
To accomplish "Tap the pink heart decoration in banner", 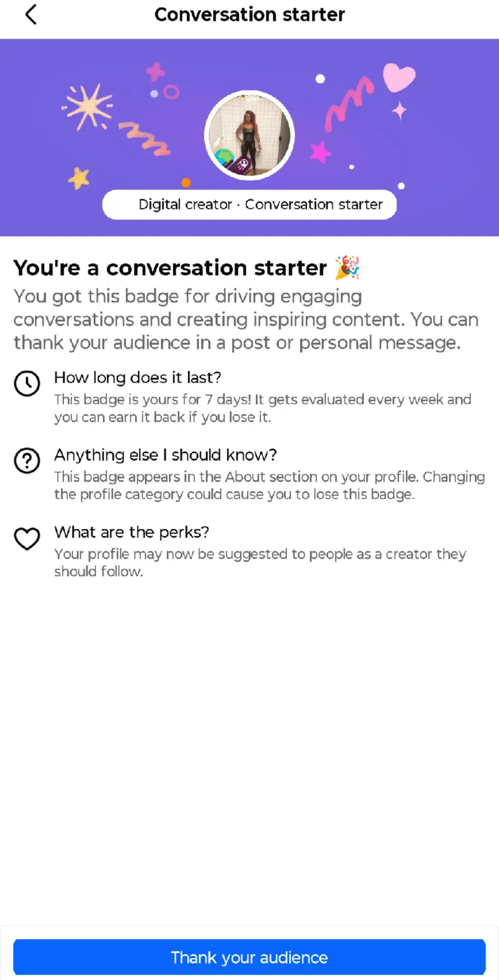I will click(399, 77).
